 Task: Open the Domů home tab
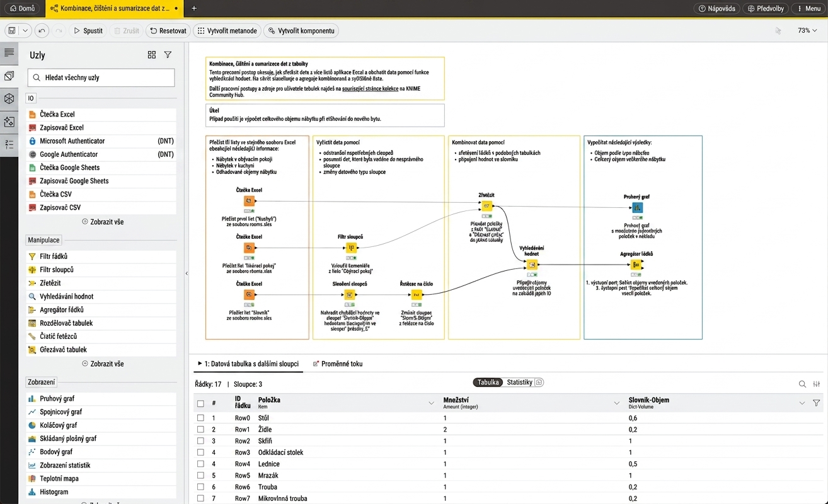click(22, 9)
